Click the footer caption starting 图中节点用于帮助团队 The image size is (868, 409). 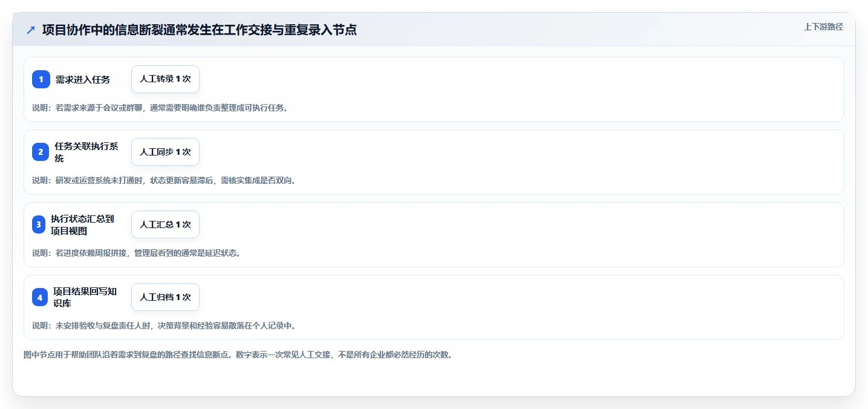click(238, 355)
